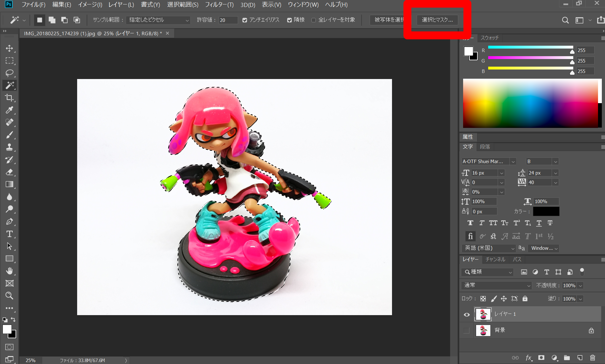605x364 pixels.
Task: Click the text カラー black swatch
Action: pos(546,211)
